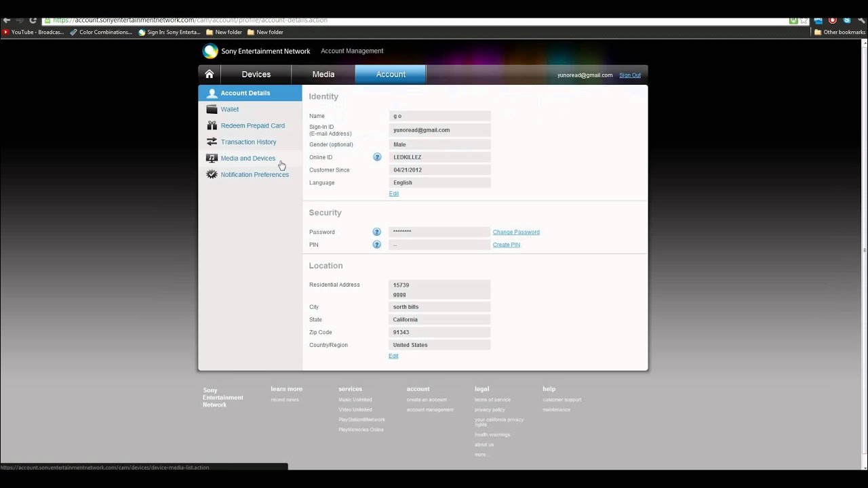Click the browser back arrow
The height and width of the screenshot is (488, 868).
tap(7, 20)
